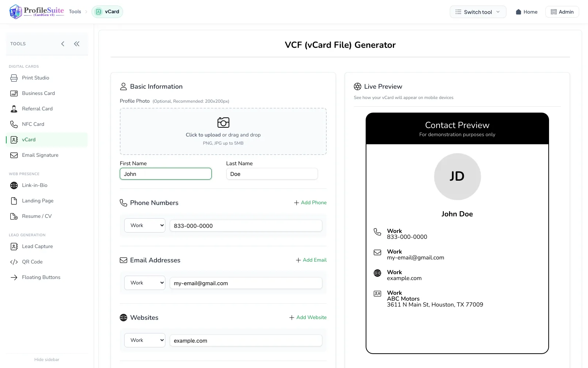Collapse tools panel with double chevron icon
This screenshot has width=588, height=368.
tap(76, 44)
